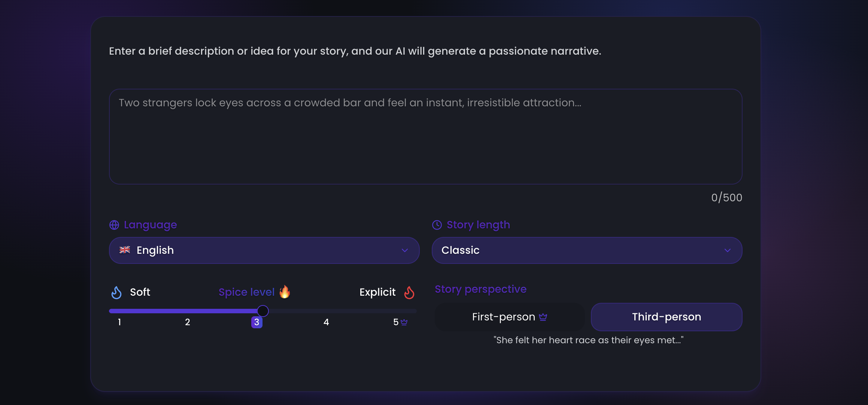Click the spice level slider handle
The height and width of the screenshot is (405, 868).
263,311
